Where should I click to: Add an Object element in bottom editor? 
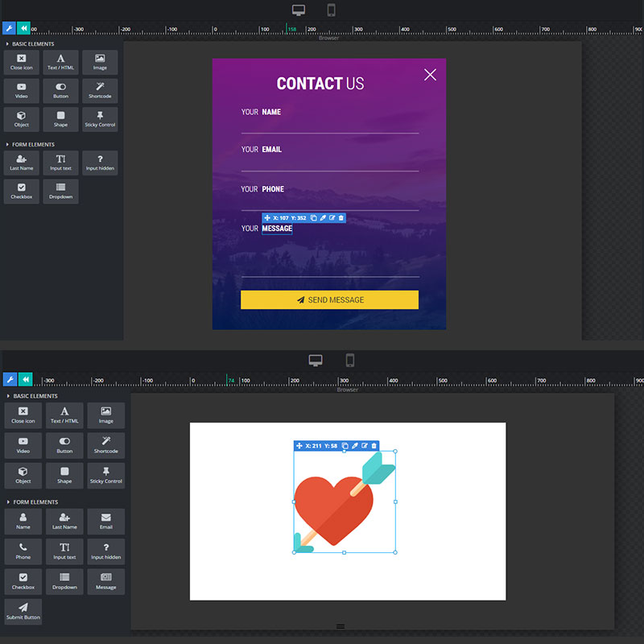coord(23,476)
